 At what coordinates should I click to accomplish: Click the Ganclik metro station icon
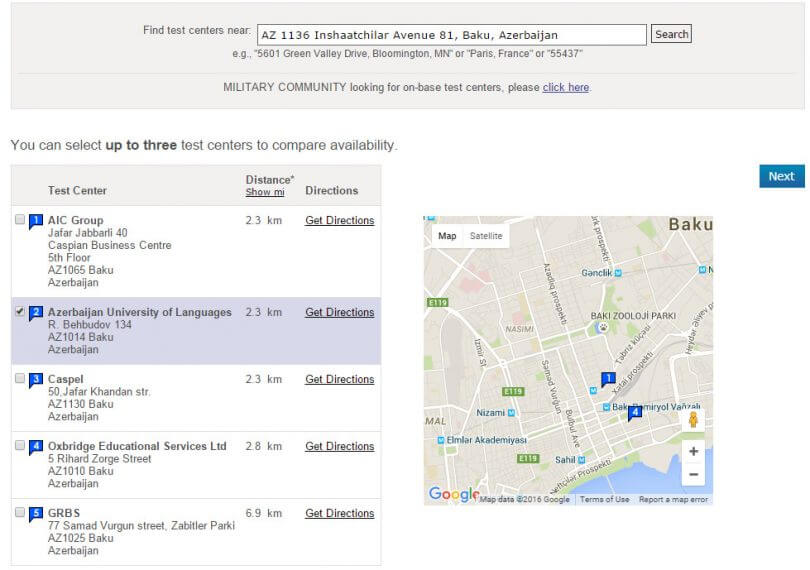click(620, 272)
